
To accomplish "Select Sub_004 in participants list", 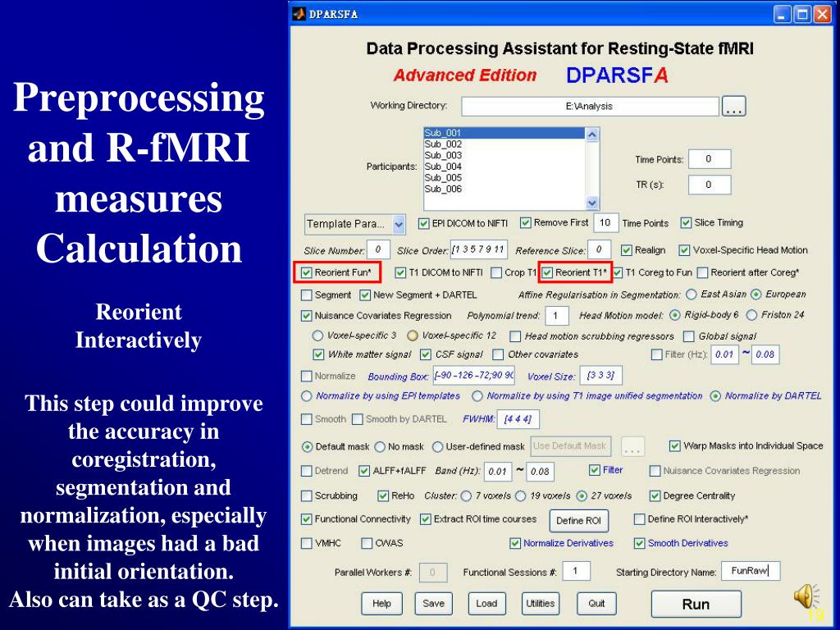I will 504,167.
